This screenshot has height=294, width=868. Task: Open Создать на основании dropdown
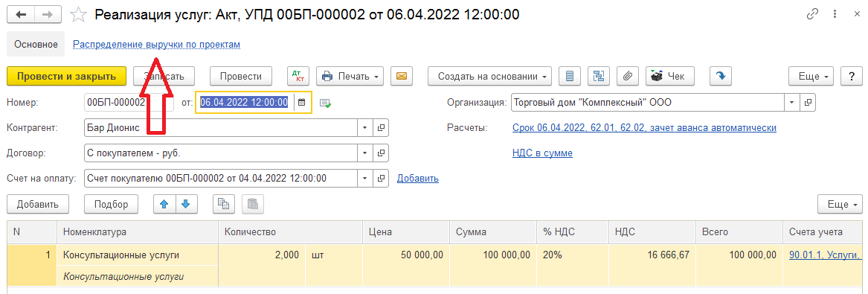pos(490,77)
